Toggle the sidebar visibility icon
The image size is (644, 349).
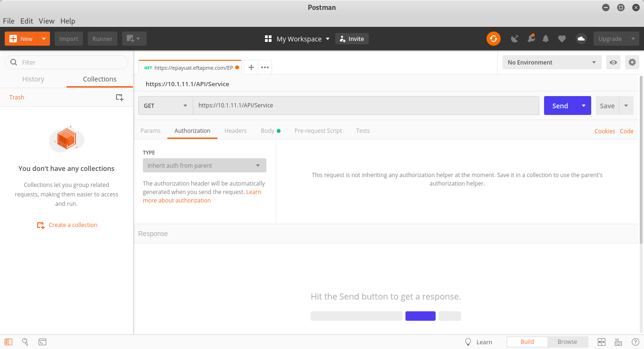[x=8, y=342]
